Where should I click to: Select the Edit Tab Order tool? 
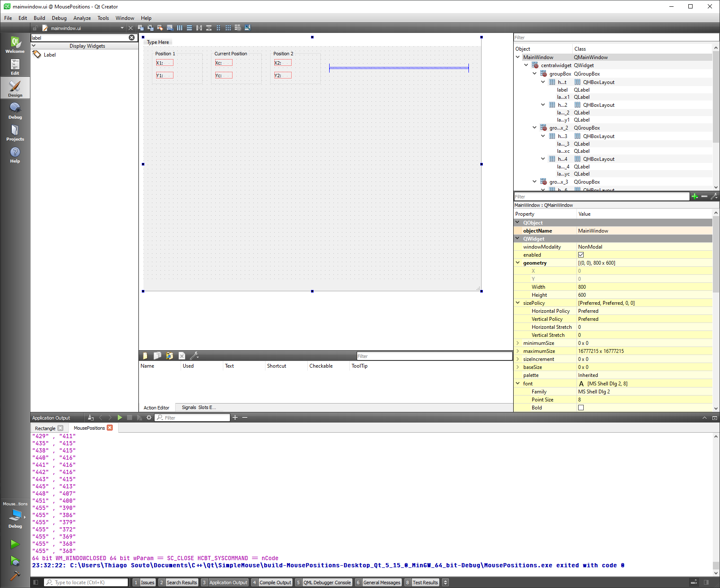(x=170, y=28)
